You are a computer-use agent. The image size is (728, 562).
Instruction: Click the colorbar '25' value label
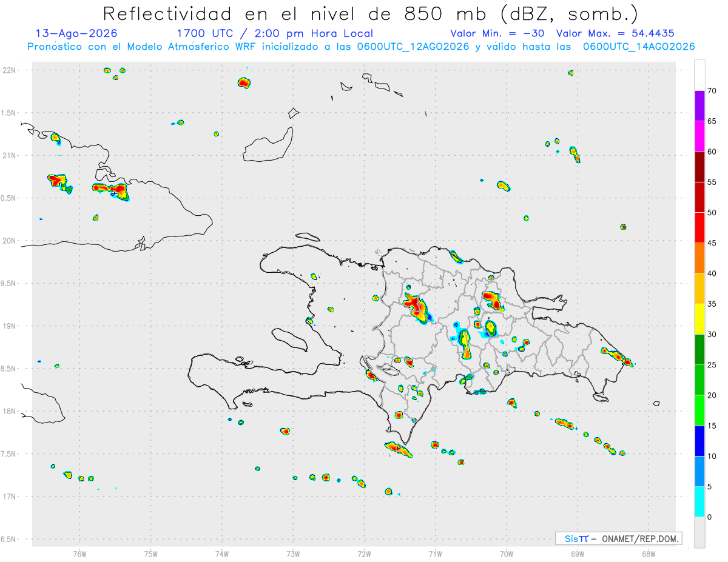pos(712,365)
